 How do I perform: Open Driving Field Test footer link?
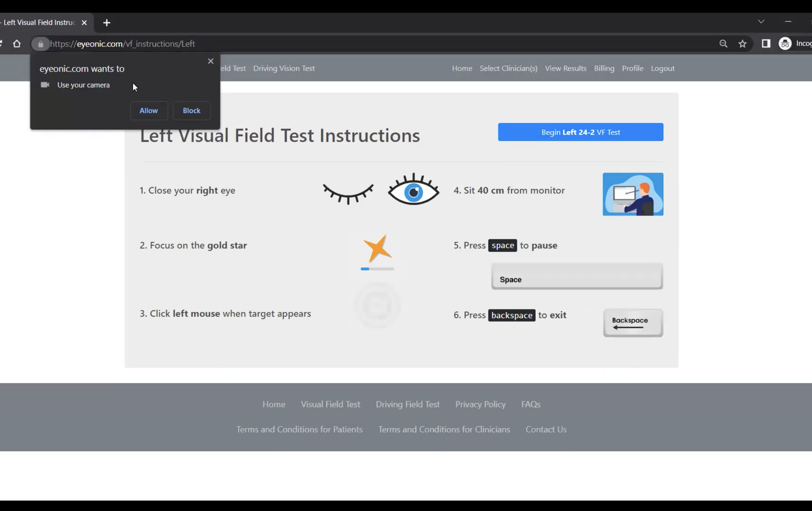pos(408,405)
